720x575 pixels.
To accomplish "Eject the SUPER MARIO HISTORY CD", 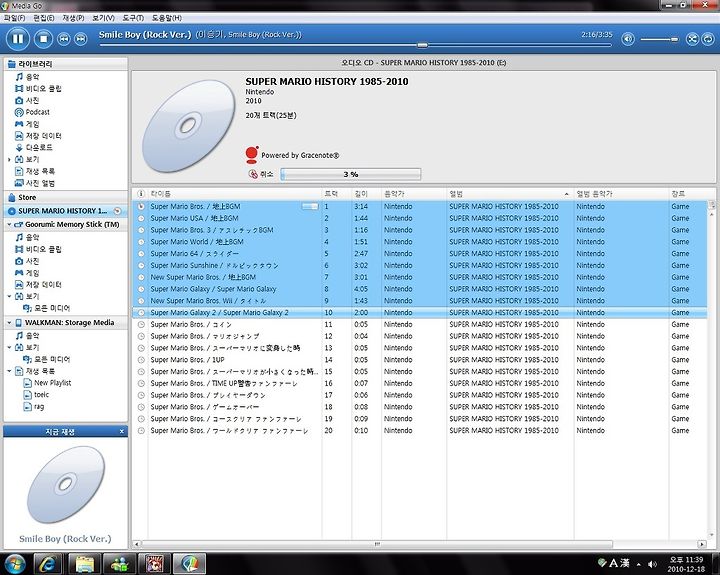I will pyautogui.click(x=118, y=211).
